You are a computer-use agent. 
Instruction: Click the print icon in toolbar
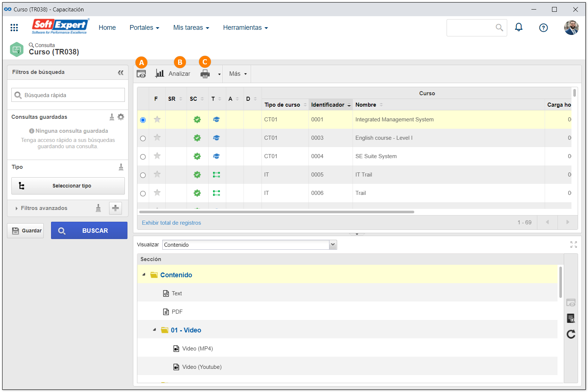[x=205, y=74]
